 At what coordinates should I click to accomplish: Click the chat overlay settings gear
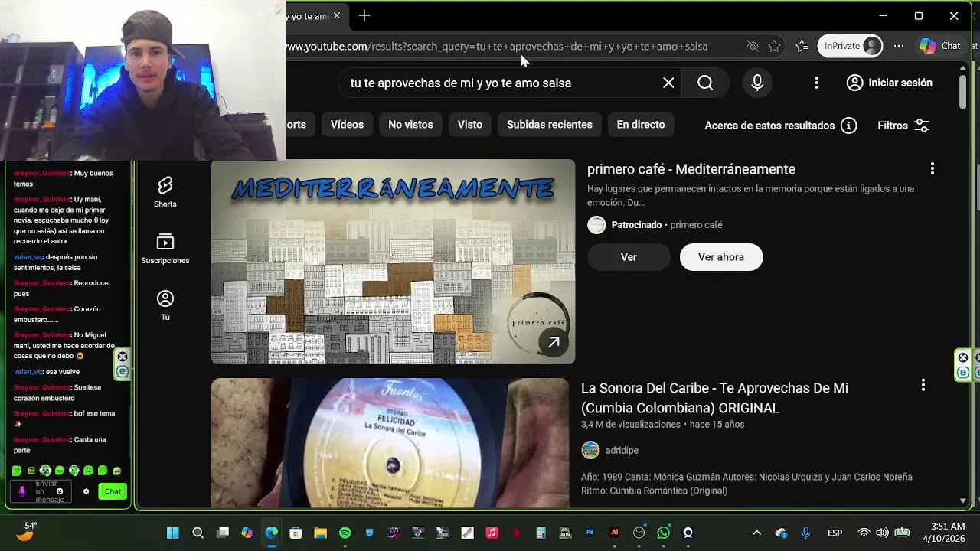tap(86, 491)
